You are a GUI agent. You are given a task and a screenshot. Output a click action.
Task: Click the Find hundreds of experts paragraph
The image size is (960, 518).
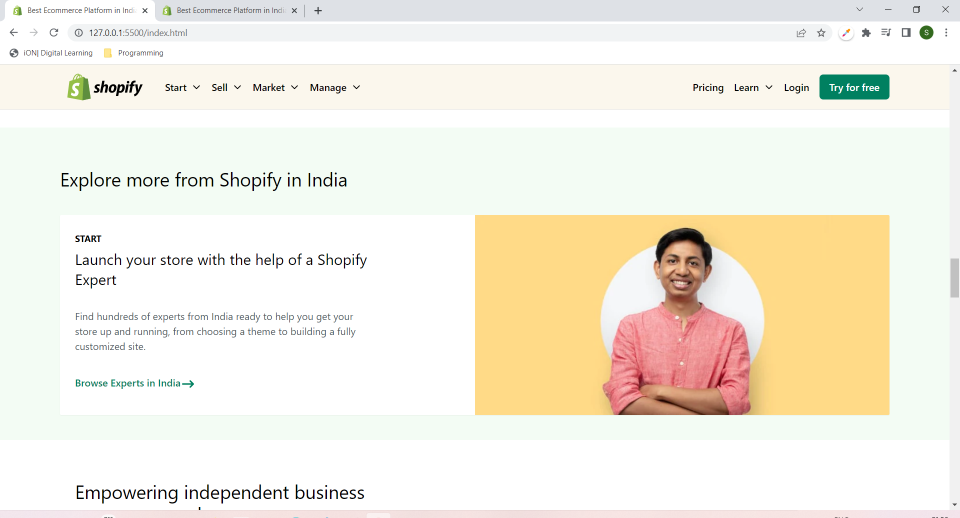[216, 331]
